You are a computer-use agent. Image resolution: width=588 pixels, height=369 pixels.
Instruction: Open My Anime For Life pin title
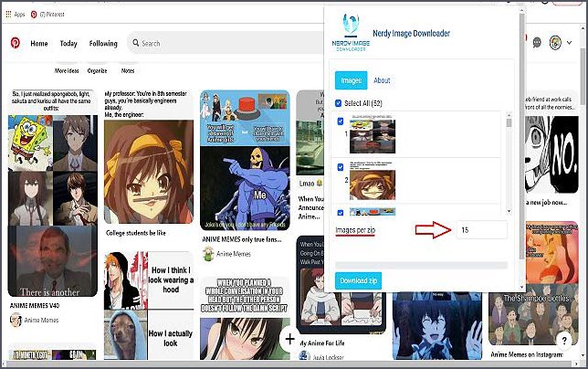(x=321, y=343)
